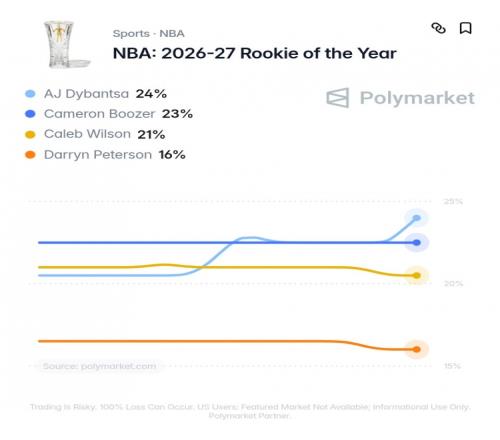The image size is (500, 440).
Task: Click the AJ Dybantsa line endpoint marker
Action: 417,218
